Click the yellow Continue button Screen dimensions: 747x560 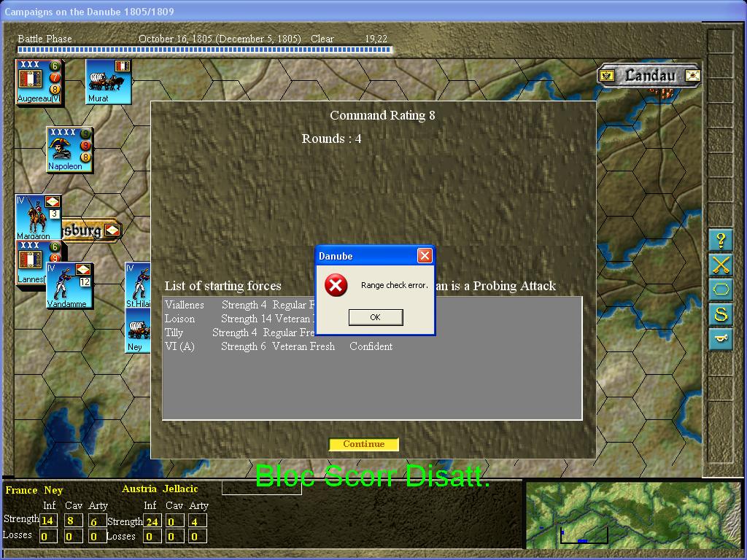[x=363, y=444]
